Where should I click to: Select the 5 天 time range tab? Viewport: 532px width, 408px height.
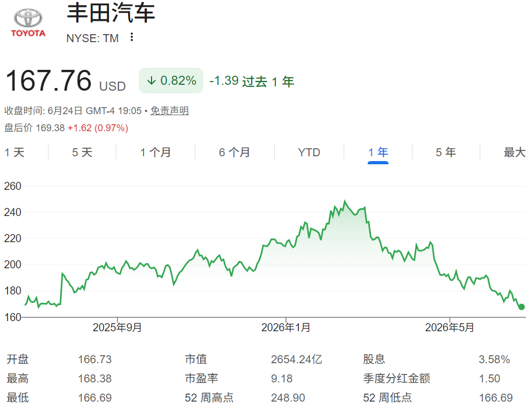tap(82, 153)
